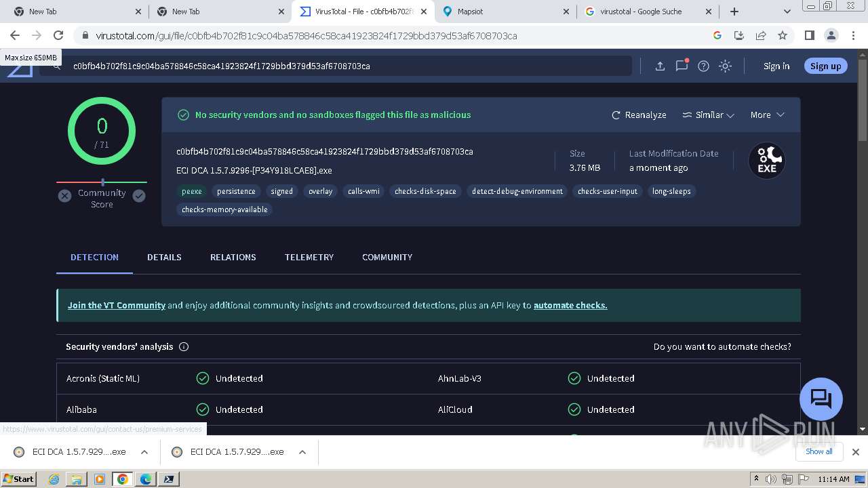Click Do you want to automate checks?
The height and width of the screenshot is (488, 868).
722,346
